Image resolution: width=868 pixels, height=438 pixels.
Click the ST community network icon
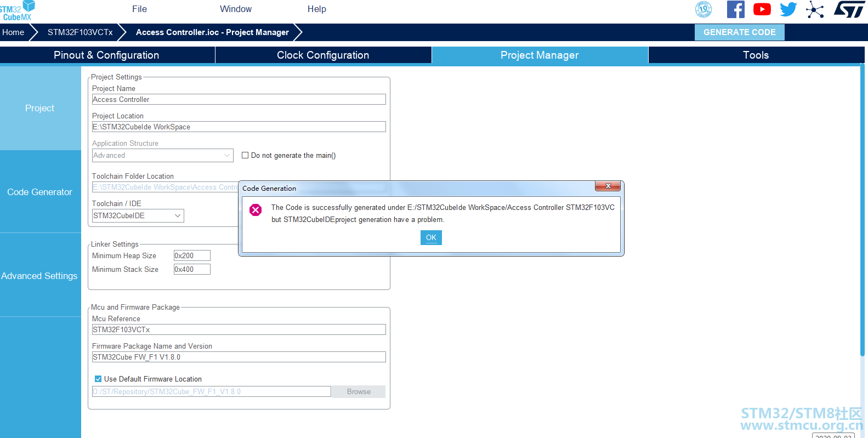click(x=815, y=9)
